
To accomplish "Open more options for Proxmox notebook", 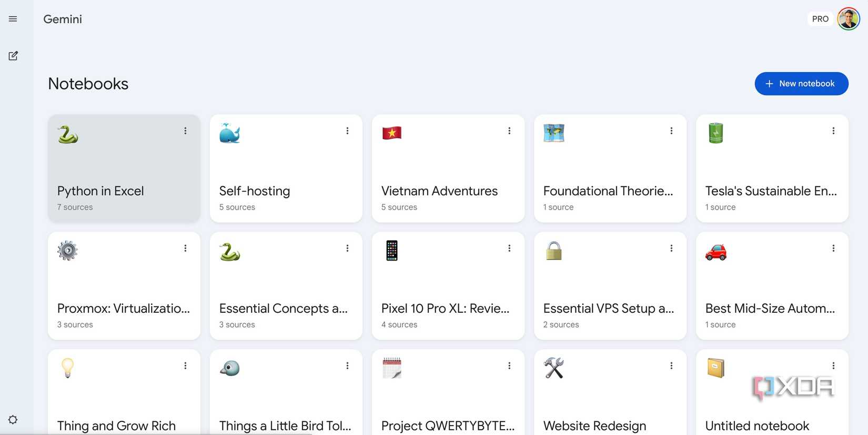I will click(x=185, y=248).
